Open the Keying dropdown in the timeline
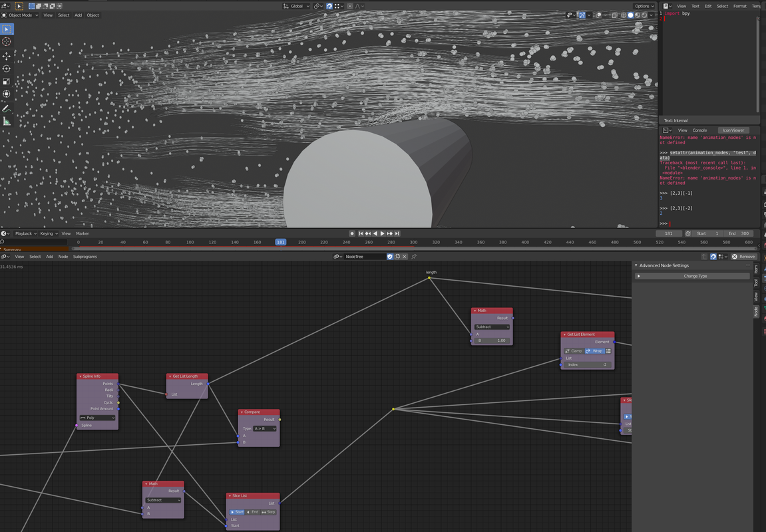 49,233
